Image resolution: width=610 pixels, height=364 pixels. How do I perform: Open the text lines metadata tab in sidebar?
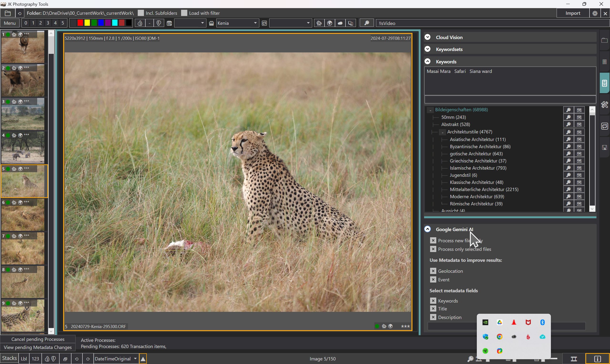pos(605,61)
